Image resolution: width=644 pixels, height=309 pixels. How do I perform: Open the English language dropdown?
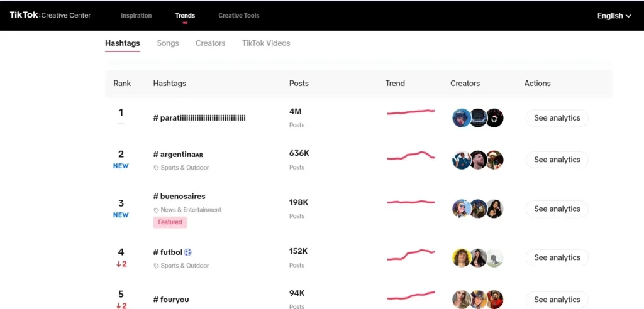[x=614, y=16]
